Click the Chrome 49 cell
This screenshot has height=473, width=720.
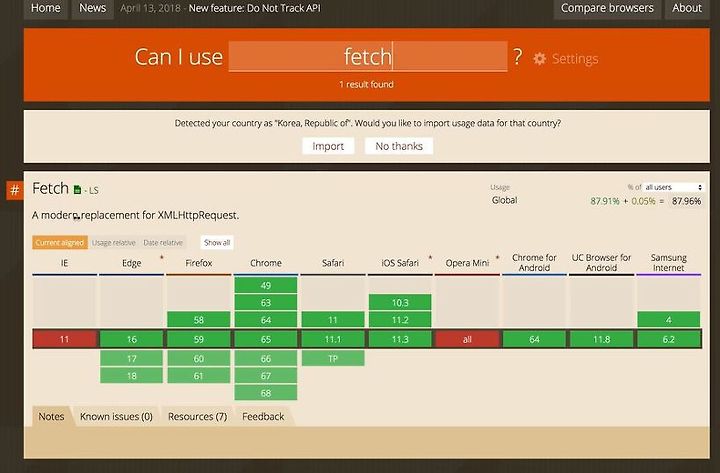[x=266, y=285]
